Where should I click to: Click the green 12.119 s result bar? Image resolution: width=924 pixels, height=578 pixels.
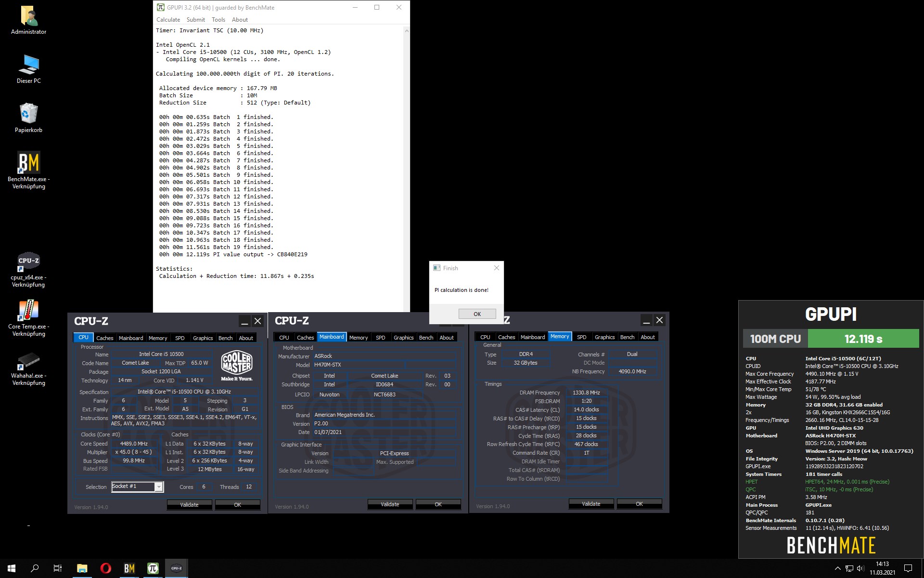863,339
